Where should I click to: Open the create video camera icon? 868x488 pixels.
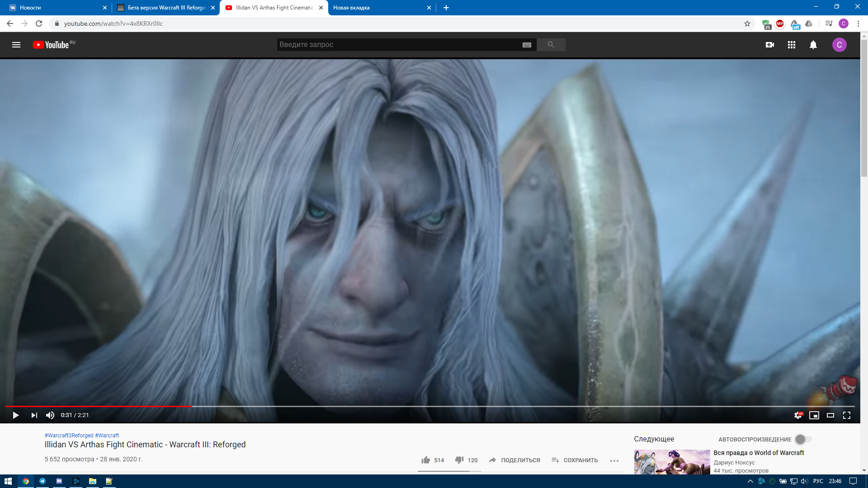pos(770,45)
